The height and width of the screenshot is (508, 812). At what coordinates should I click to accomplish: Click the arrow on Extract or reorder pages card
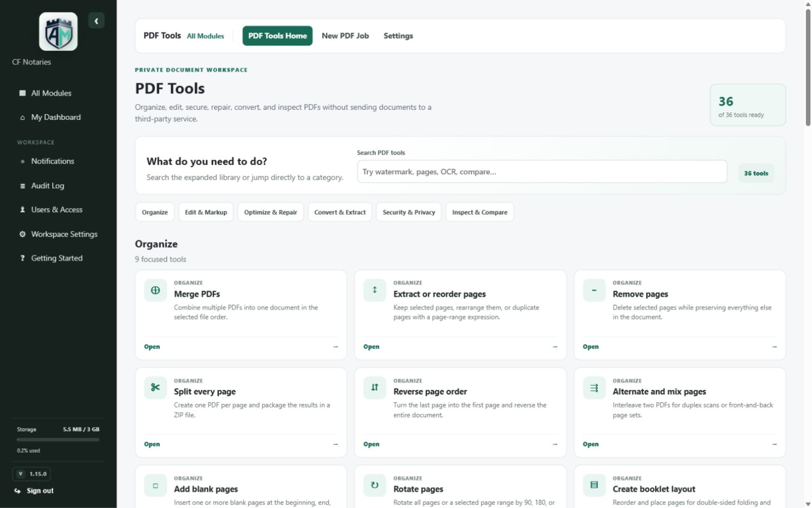tap(555, 347)
